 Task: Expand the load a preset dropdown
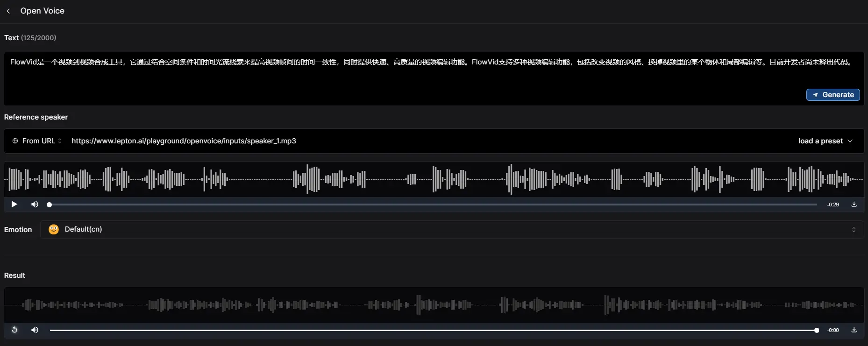pos(825,141)
